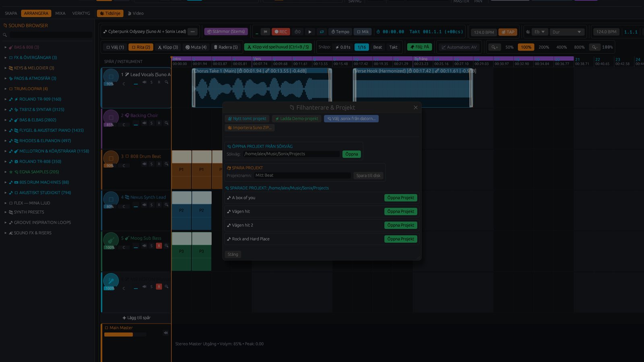This screenshot has height=362, width=644.
Task: Click mute speaker icon on Backing Choir
Action: 144,123
